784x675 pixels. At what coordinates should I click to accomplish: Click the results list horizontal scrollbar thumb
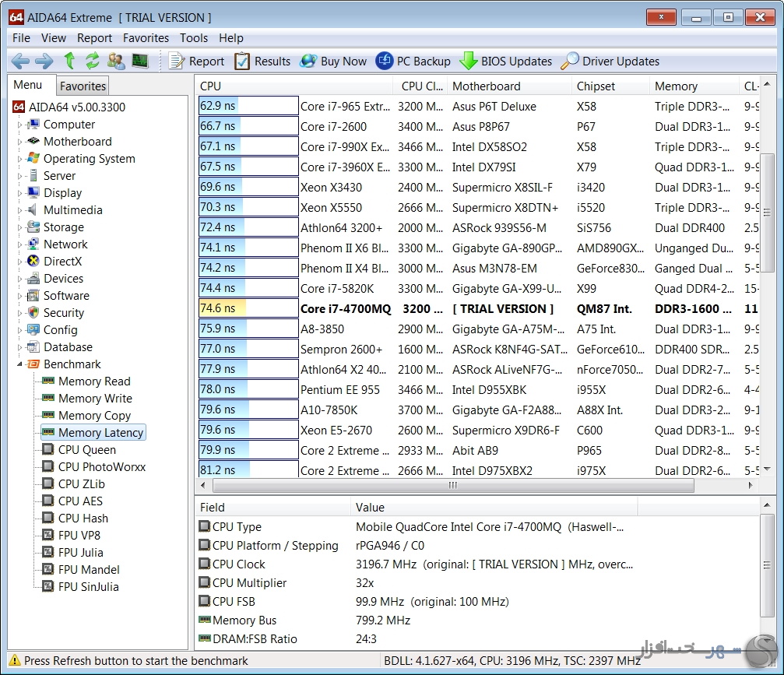453,485
